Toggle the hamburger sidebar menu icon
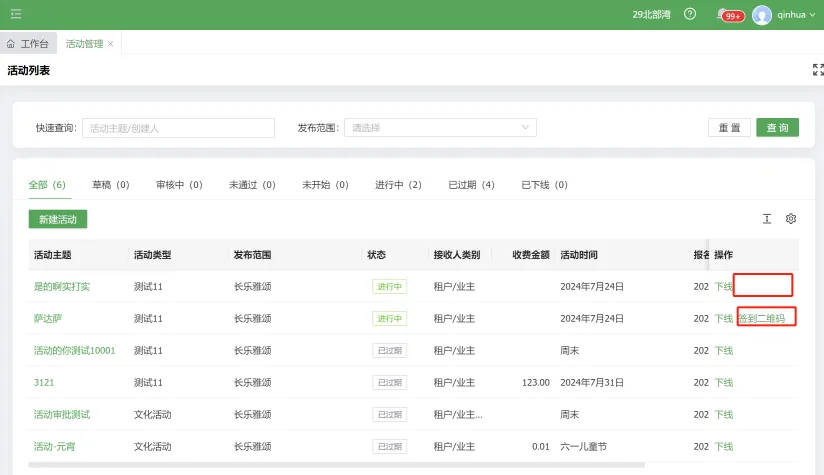Image resolution: width=824 pixels, height=475 pixels. 16,14
